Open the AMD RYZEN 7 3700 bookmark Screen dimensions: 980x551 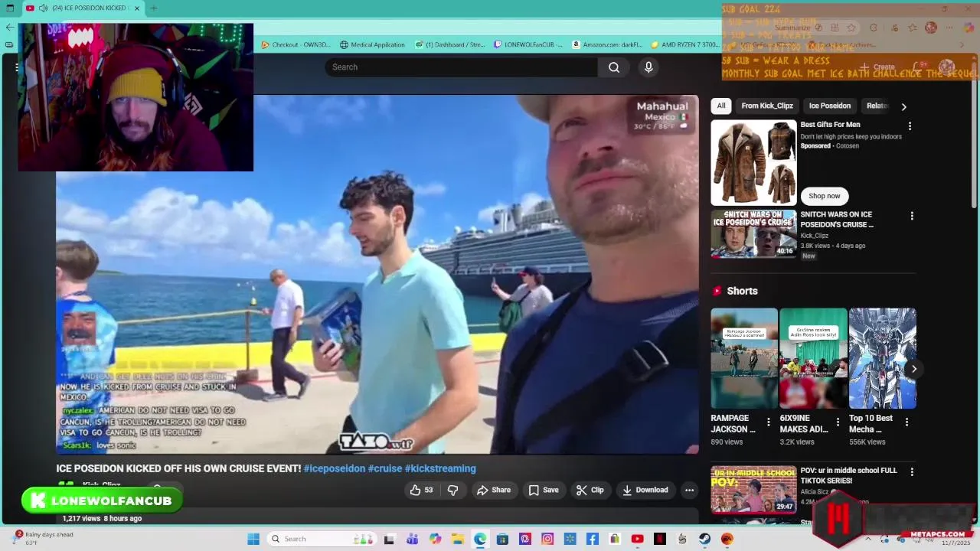[684, 44]
